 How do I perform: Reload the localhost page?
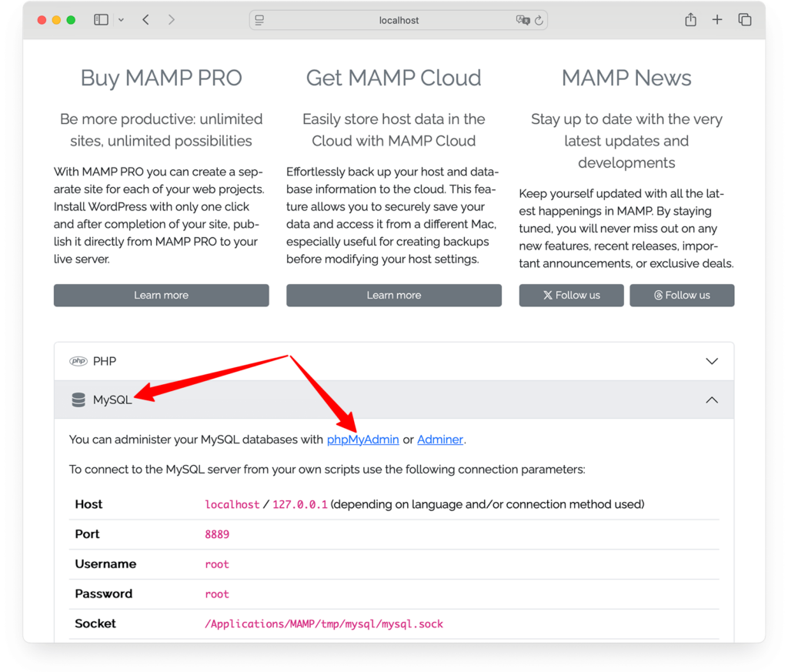539,20
